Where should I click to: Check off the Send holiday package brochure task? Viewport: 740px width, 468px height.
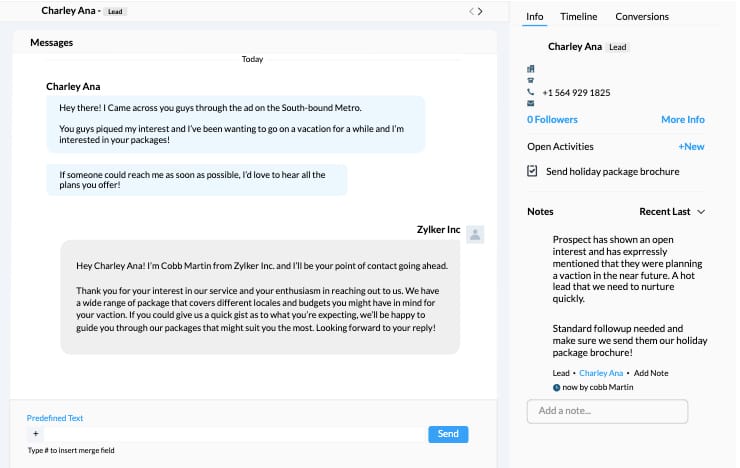click(532, 171)
